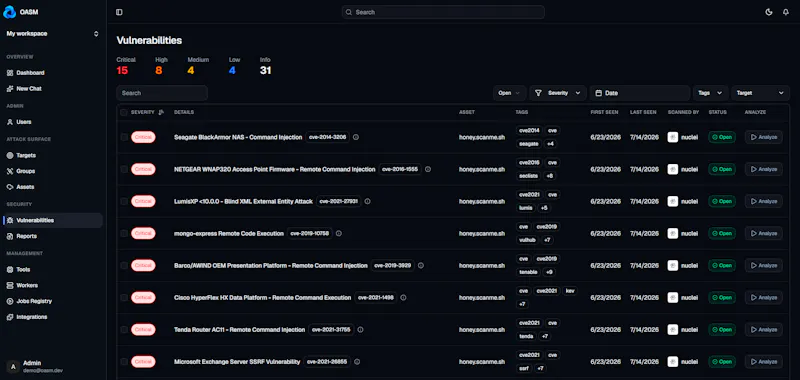The image size is (800, 380).
Task: Check the mongo-express Remote Code Execution row
Action: point(124,234)
